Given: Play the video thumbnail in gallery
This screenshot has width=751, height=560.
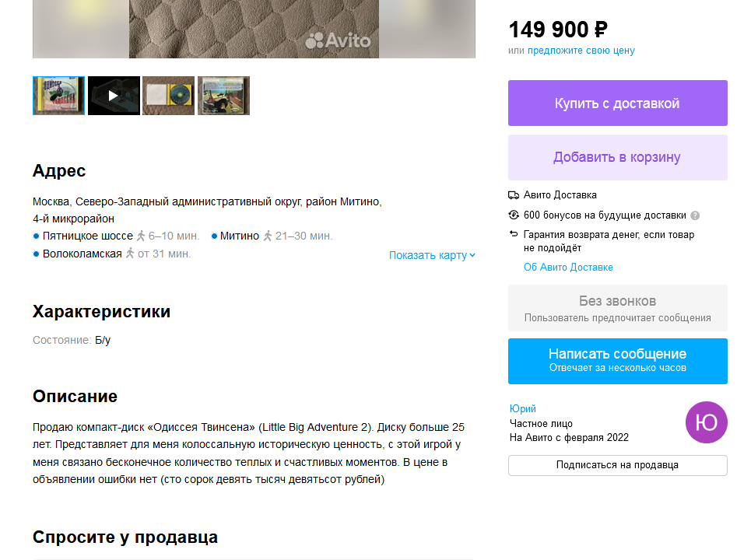Looking at the screenshot, I should 114,96.
